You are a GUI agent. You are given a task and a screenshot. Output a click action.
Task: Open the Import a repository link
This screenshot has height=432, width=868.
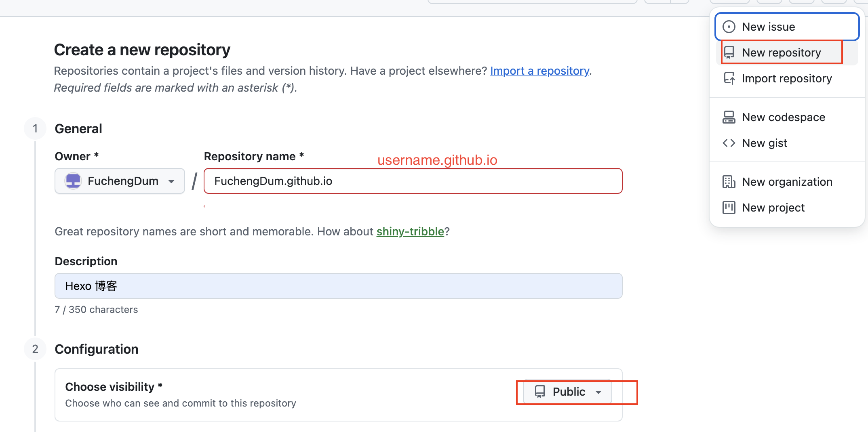click(539, 71)
